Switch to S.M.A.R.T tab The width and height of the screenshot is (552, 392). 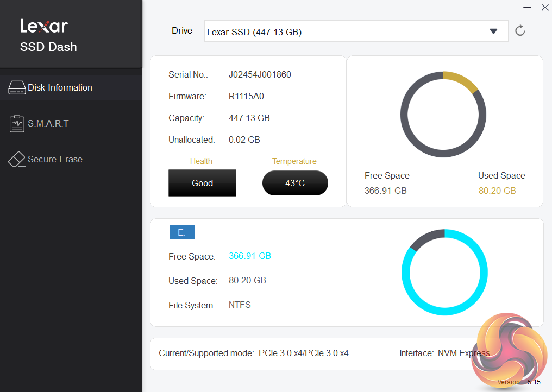71,123
